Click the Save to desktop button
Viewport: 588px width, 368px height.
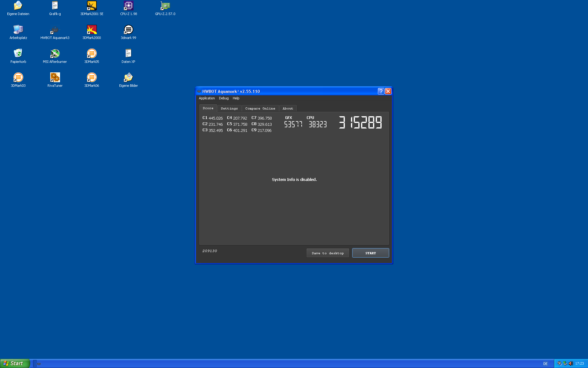point(328,253)
